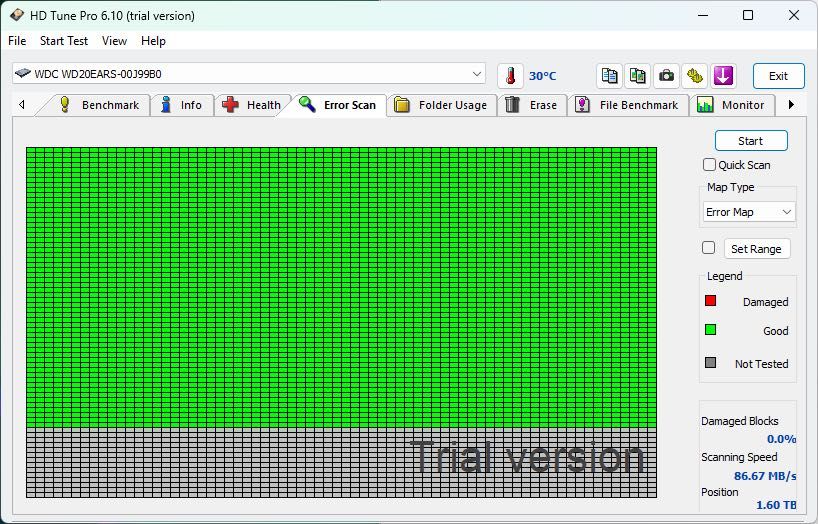
Task: Switch to the Folder Usage tab
Action: 441,105
